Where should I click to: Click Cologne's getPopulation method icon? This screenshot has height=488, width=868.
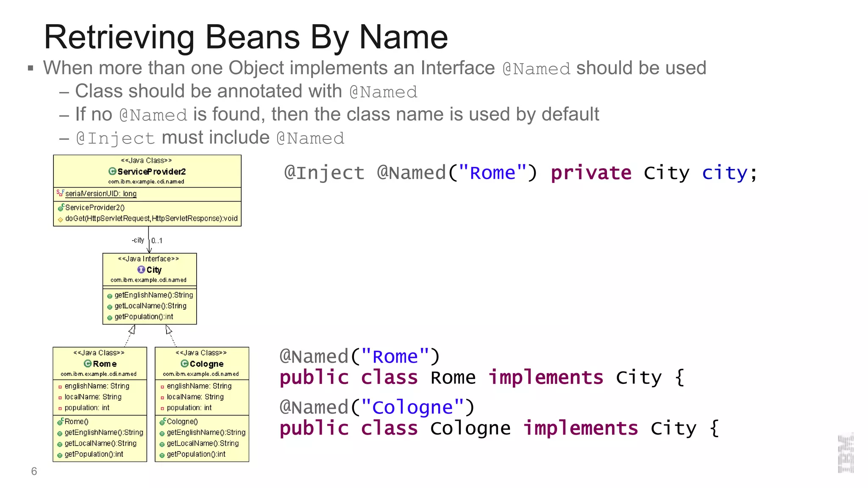click(x=162, y=455)
